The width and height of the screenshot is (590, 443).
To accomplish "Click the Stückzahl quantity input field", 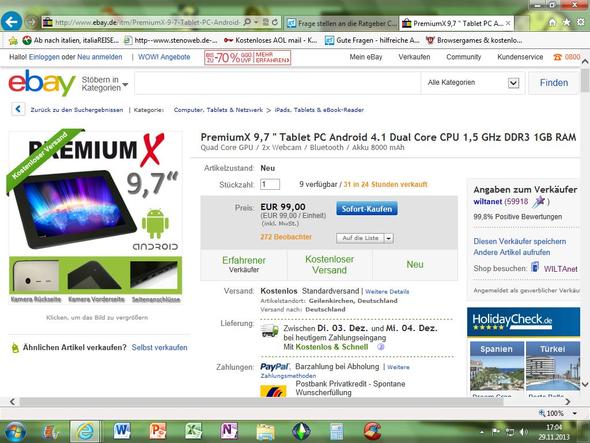I will (270, 184).
